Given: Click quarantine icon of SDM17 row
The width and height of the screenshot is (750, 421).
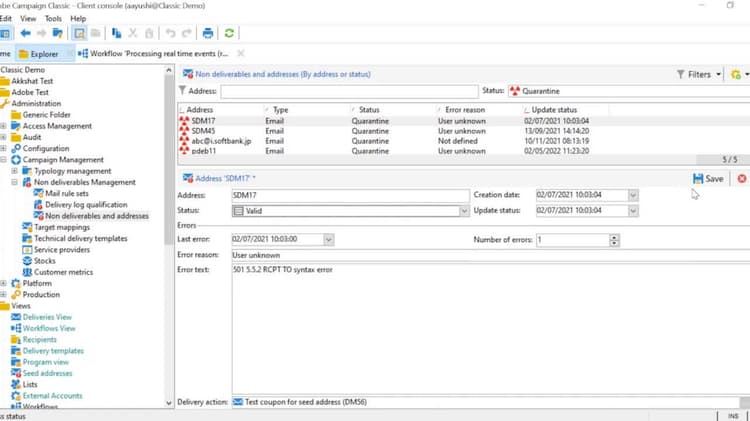Looking at the screenshot, I should pyautogui.click(x=184, y=121).
